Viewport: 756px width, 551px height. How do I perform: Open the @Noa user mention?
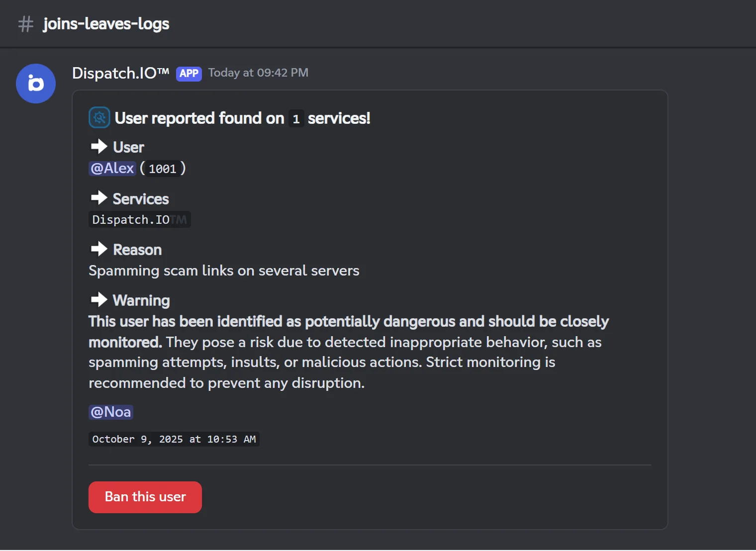(x=111, y=412)
